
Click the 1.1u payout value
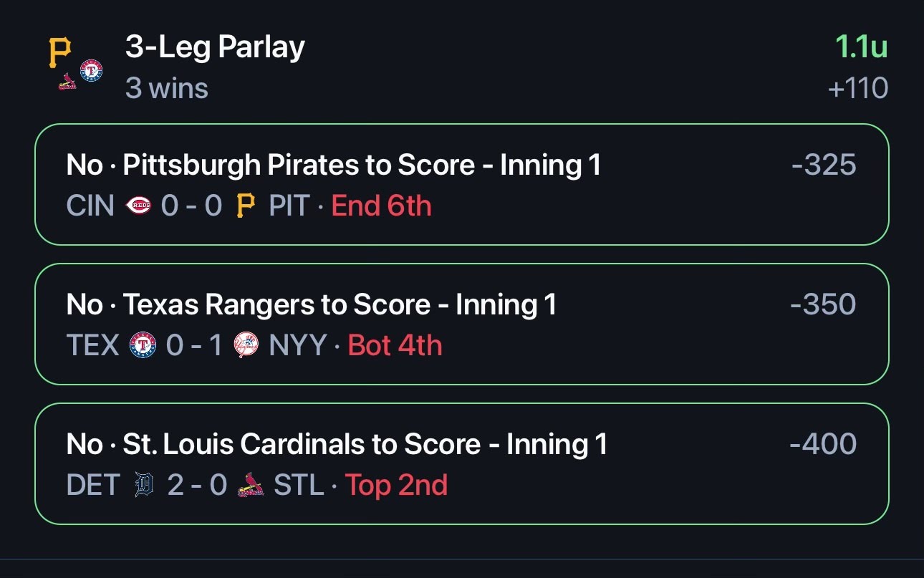tap(862, 47)
